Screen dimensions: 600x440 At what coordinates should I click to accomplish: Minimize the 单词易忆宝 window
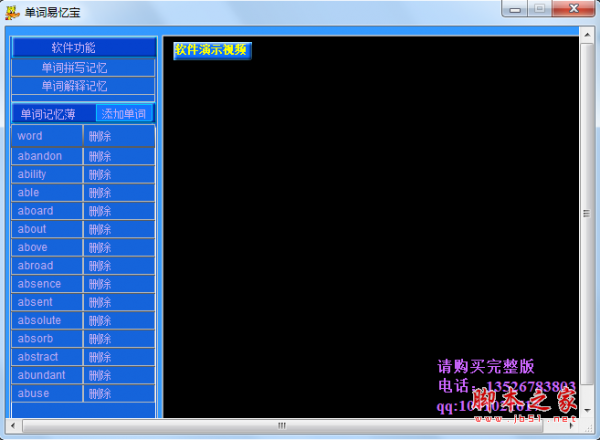(515, 9)
